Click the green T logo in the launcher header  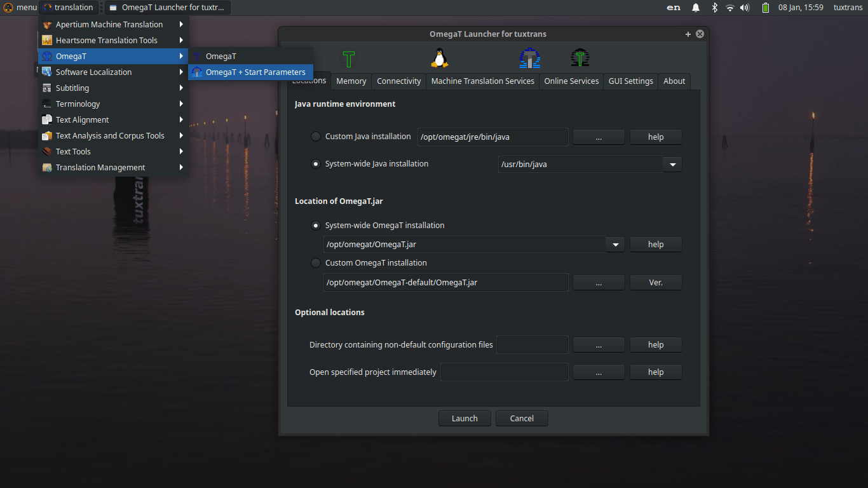click(348, 59)
